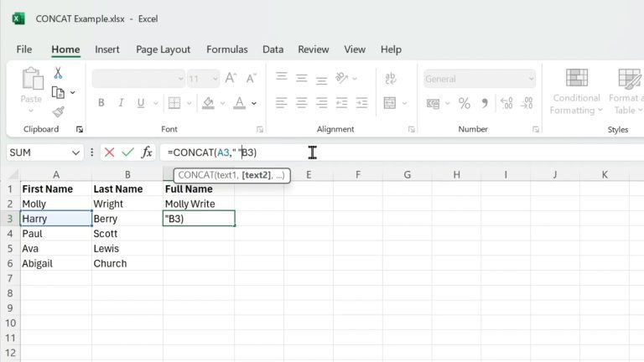Expand the Underline style arrow
This screenshot has width=644, height=362.
(x=156, y=103)
